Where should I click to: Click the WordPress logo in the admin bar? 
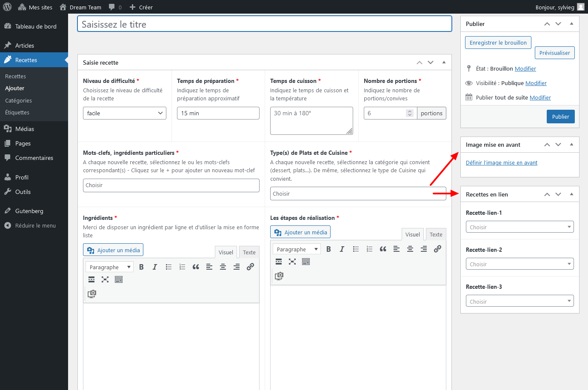(x=7, y=7)
